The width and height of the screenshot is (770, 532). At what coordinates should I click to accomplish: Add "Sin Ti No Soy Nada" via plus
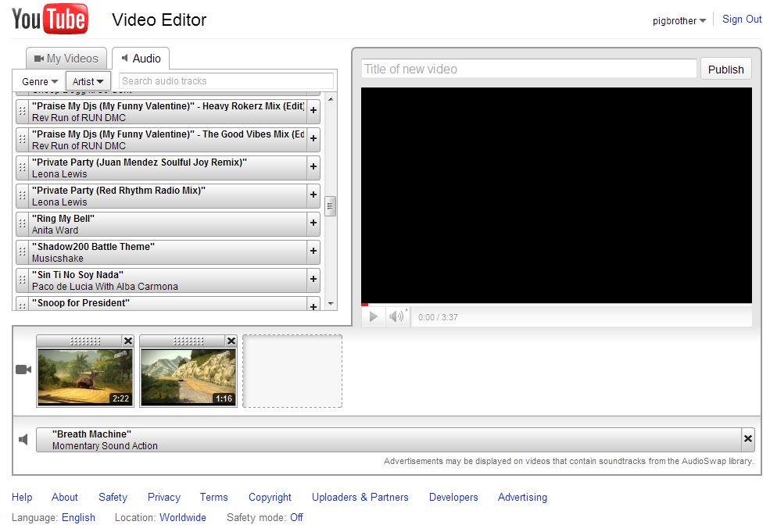tap(313, 280)
